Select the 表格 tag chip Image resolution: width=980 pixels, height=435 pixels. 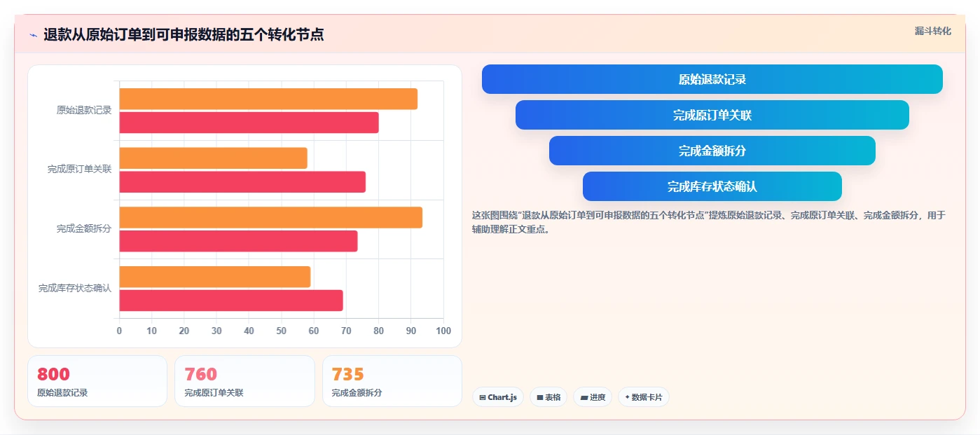pos(548,397)
